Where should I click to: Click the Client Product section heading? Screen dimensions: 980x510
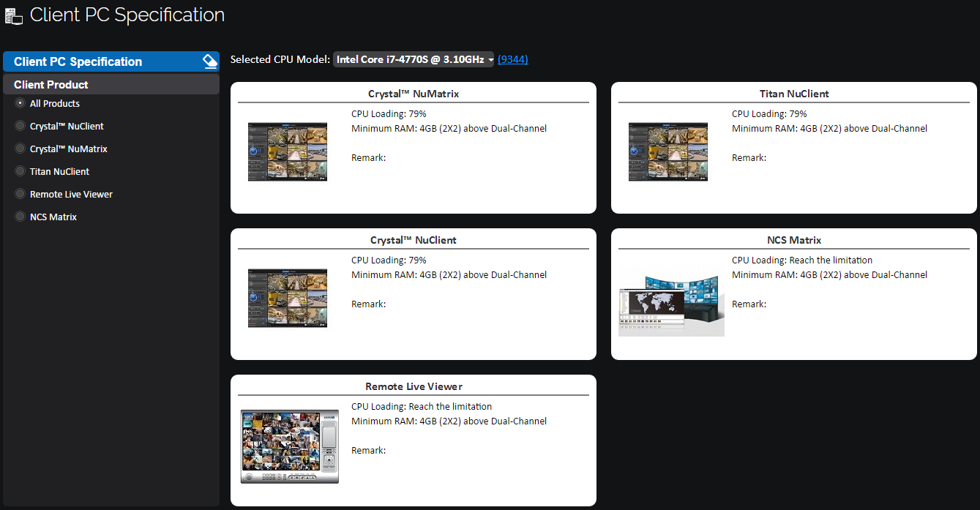coord(51,84)
